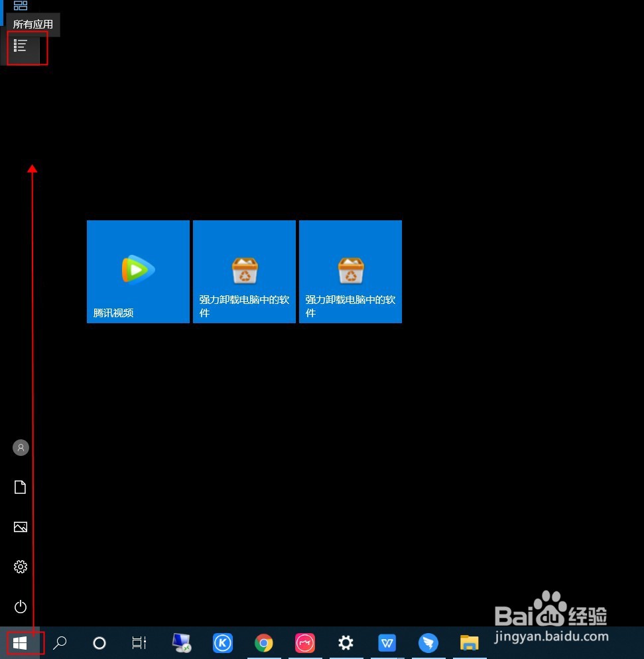This screenshot has width=644, height=659.
Task: Click the power button in the Start menu
Action: point(20,607)
